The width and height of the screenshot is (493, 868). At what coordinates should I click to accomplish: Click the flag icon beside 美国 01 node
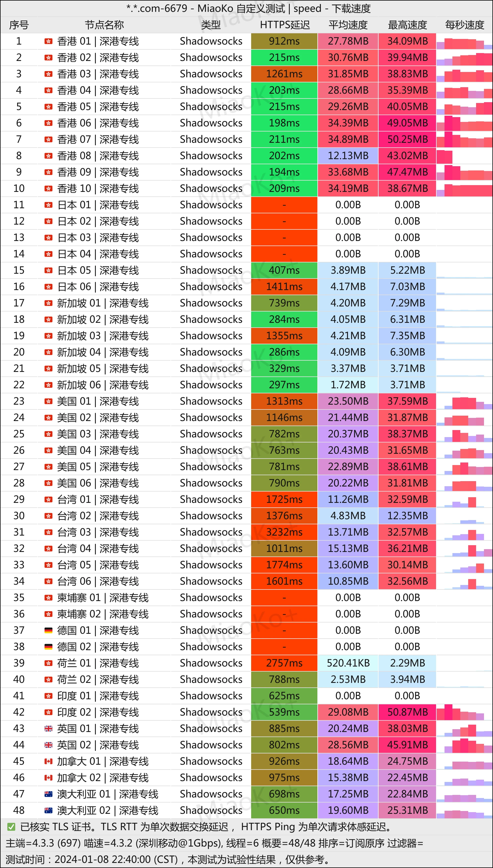(48, 401)
